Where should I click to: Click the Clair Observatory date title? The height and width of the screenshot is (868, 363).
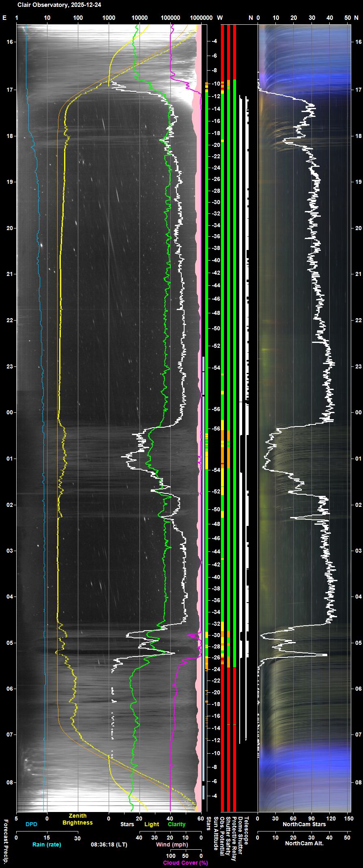coord(59,5)
